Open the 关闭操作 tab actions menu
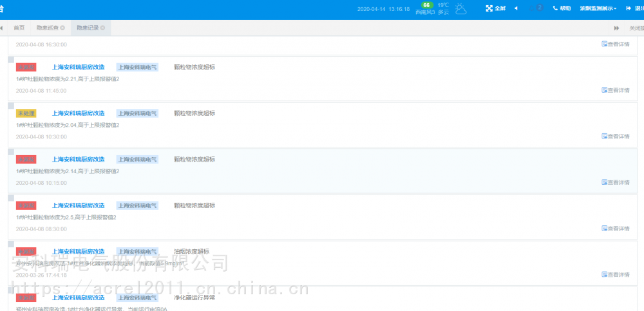Viewport: 644px width, 311px height. pyautogui.click(x=636, y=28)
